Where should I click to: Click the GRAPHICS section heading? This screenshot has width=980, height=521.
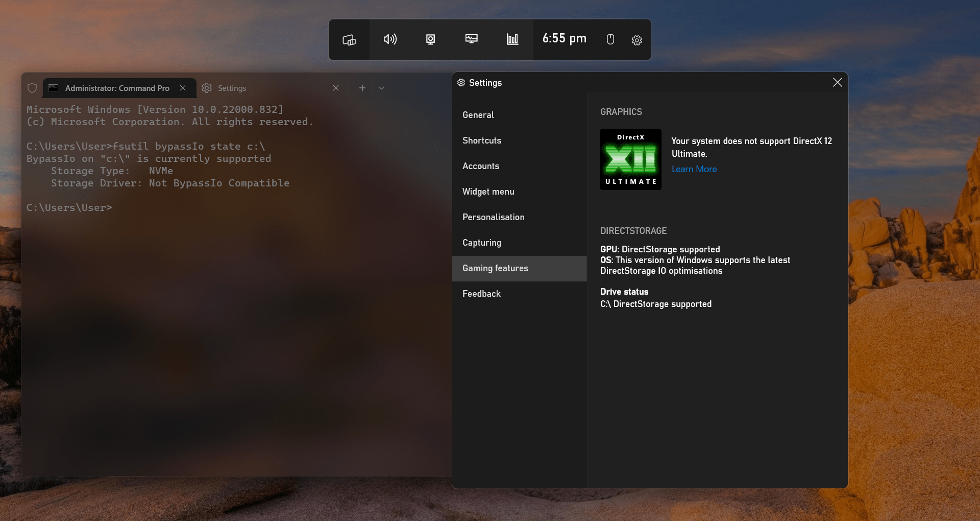click(x=621, y=112)
